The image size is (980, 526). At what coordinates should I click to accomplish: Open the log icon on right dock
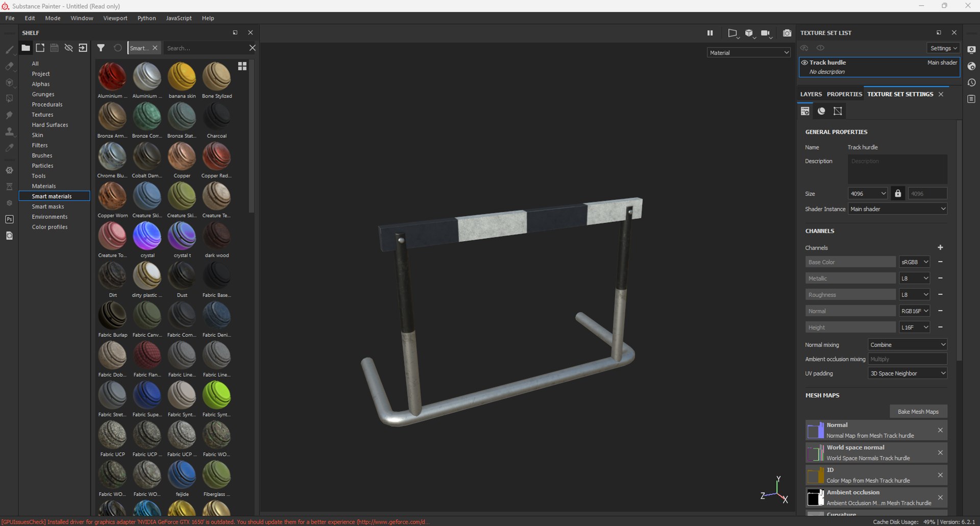pyautogui.click(x=971, y=99)
